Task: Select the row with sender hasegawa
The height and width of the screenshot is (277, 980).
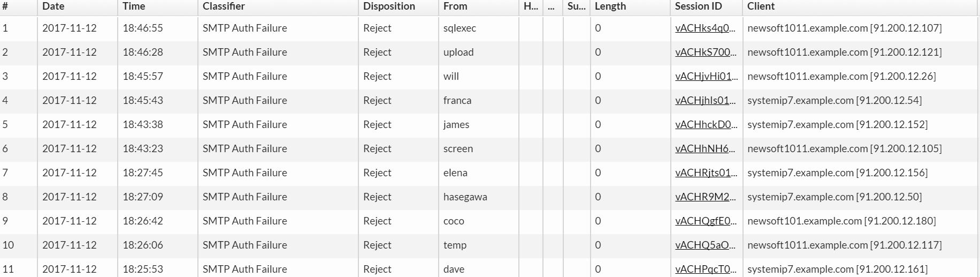Action: click(465, 197)
